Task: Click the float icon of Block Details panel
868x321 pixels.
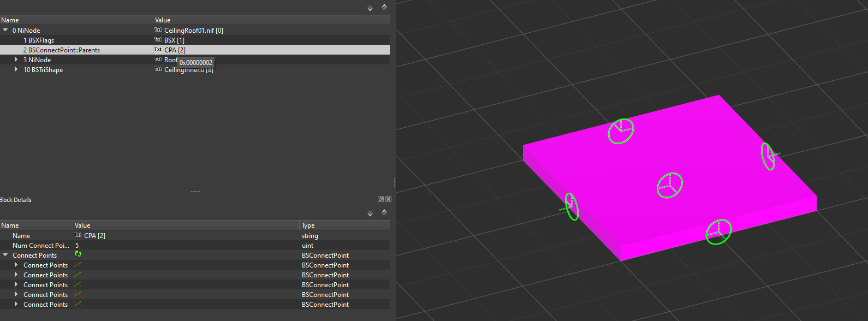Action: pos(381,199)
